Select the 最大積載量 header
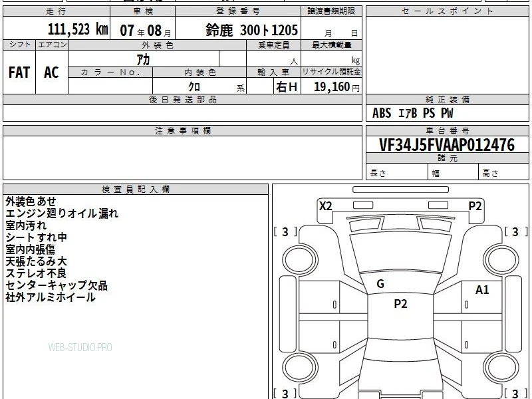The image size is (532, 399). click(331, 45)
